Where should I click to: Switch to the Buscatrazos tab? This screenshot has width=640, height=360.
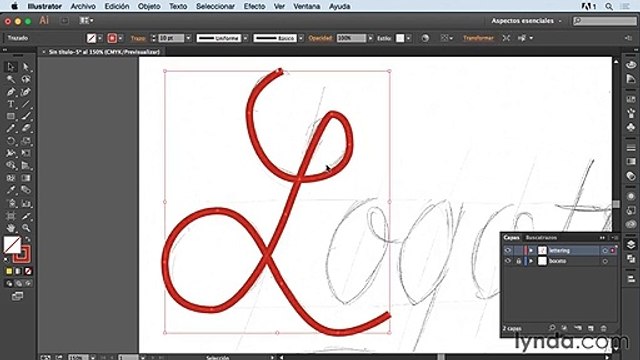coord(541,238)
